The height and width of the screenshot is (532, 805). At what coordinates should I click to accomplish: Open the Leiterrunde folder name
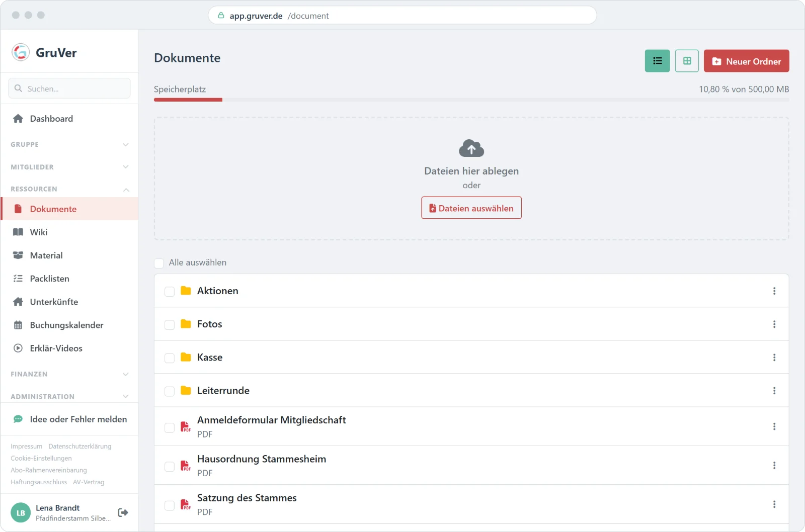point(223,391)
